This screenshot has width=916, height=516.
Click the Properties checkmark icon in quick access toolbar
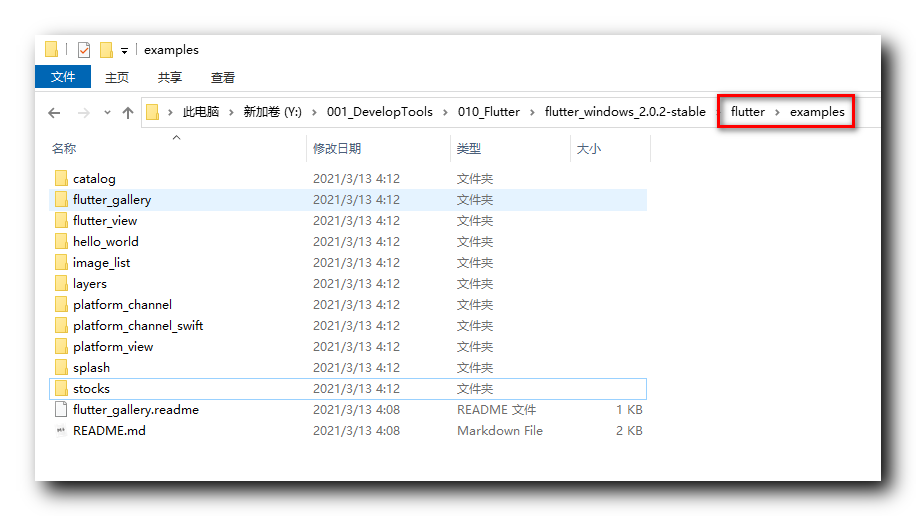click(x=84, y=50)
